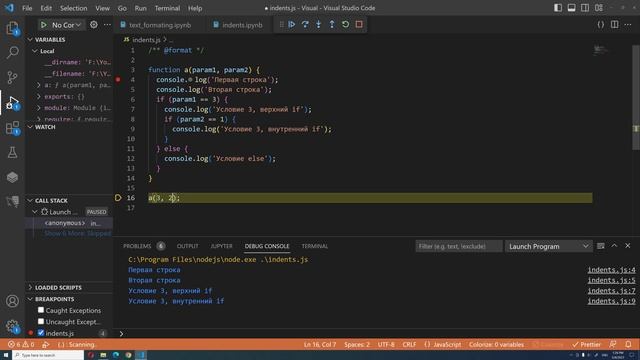640x360 pixels.
Task: Open the Accounts menu icon
Action: [13, 301]
